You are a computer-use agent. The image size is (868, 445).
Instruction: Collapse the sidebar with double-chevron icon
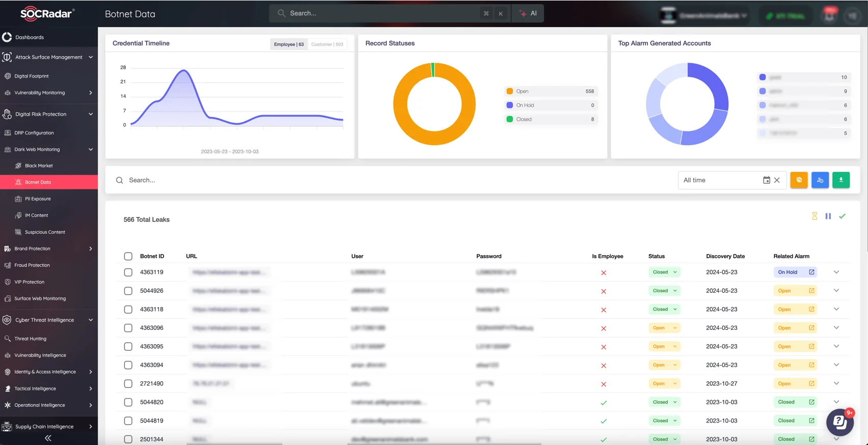point(48,438)
